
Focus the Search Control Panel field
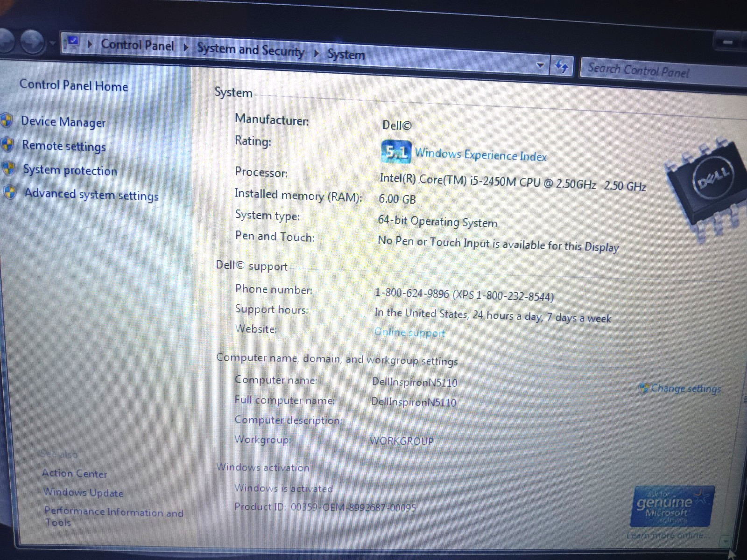pyautogui.click(x=663, y=71)
